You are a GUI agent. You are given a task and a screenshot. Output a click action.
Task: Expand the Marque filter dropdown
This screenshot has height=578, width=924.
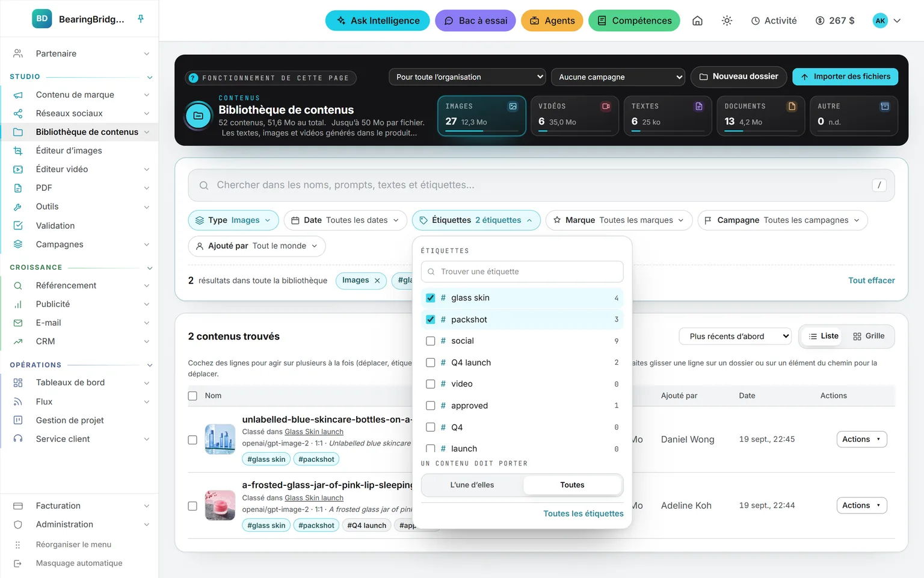[619, 220]
